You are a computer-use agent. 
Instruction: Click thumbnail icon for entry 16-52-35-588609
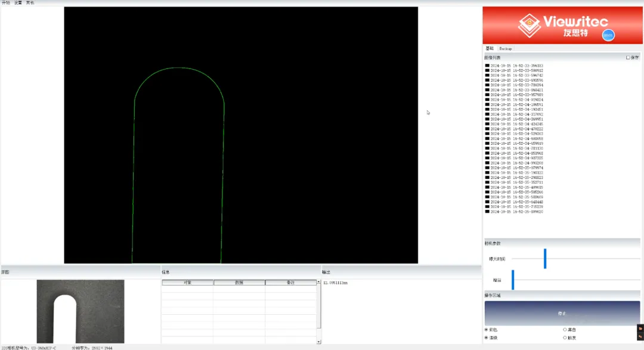pyautogui.click(x=487, y=197)
